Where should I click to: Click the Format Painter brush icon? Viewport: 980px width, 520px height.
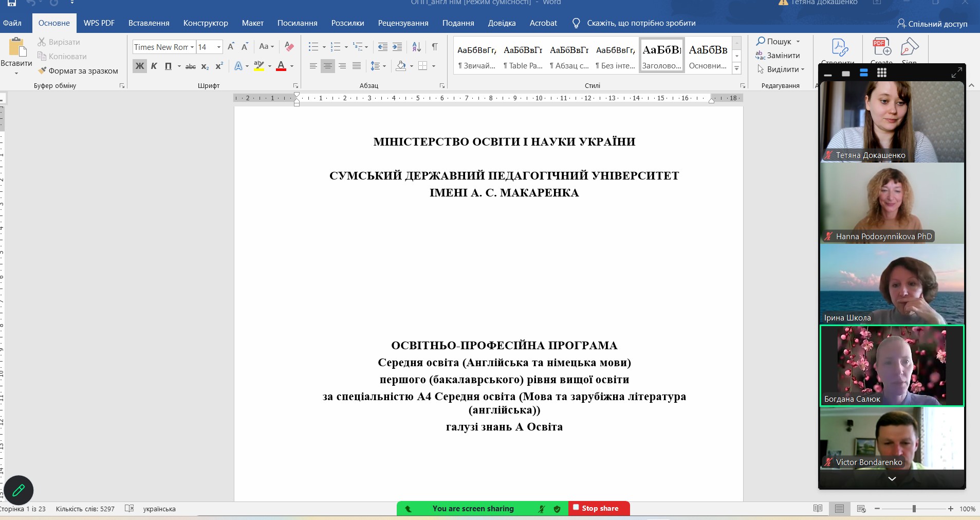pyautogui.click(x=43, y=70)
